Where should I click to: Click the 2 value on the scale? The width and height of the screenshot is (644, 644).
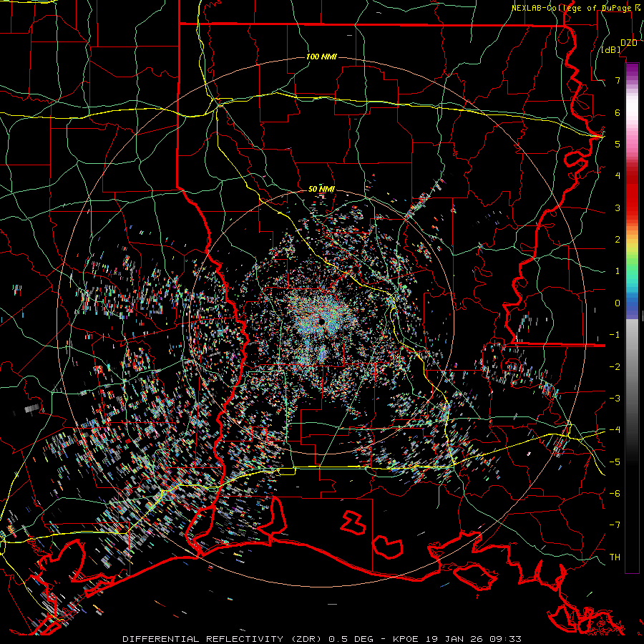tap(618, 240)
